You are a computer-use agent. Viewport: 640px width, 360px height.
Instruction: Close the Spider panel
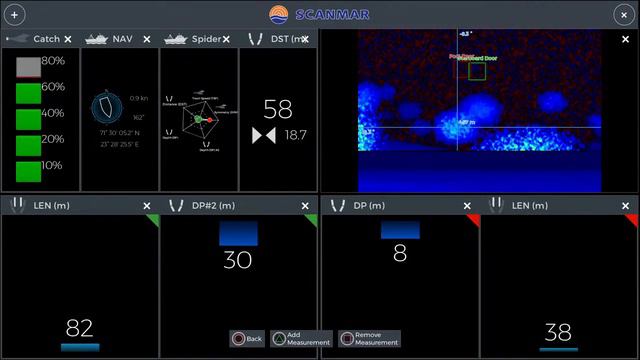(x=226, y=39)
